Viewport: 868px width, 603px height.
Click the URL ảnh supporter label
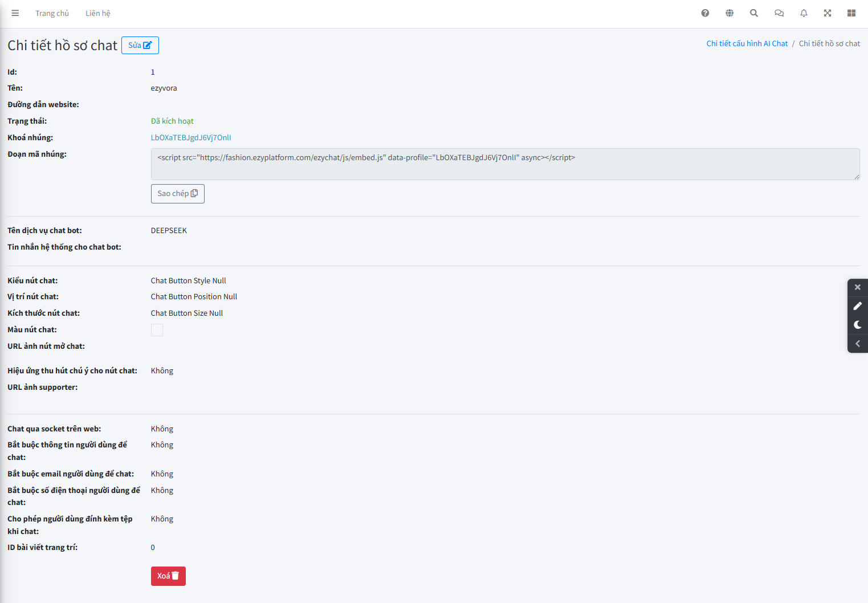[x=43, y=387]
